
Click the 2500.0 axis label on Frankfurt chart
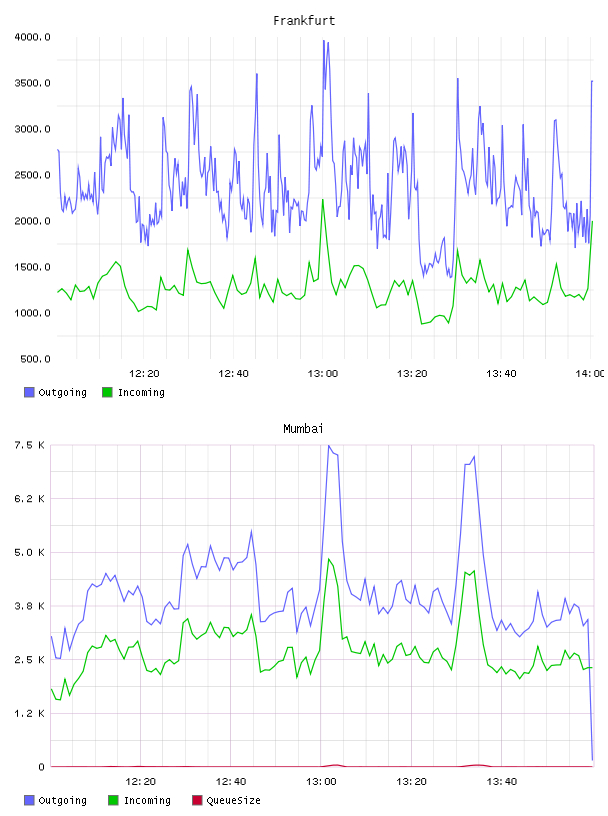pyautogui.click(x=32, y=175)
